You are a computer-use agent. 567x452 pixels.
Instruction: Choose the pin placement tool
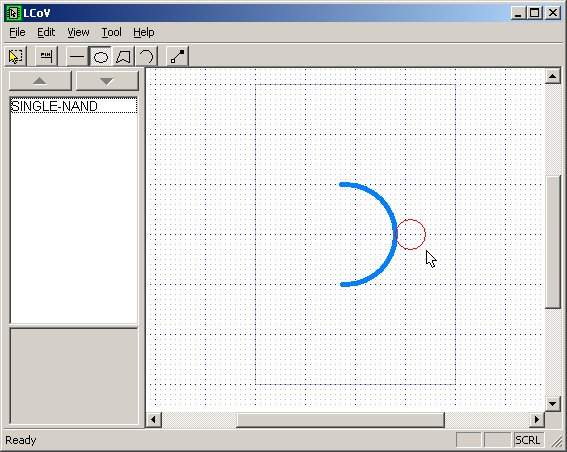pyautogui.click(x=46, y=56)
